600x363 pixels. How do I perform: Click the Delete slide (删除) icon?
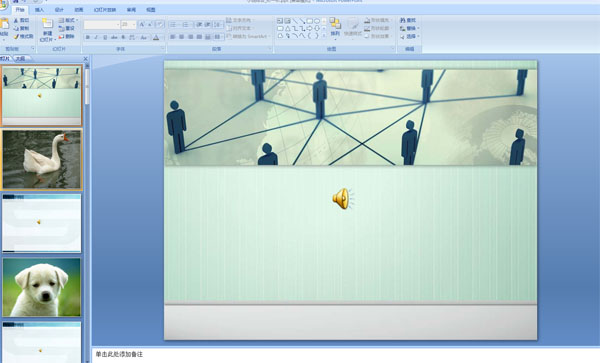(61, 36)
